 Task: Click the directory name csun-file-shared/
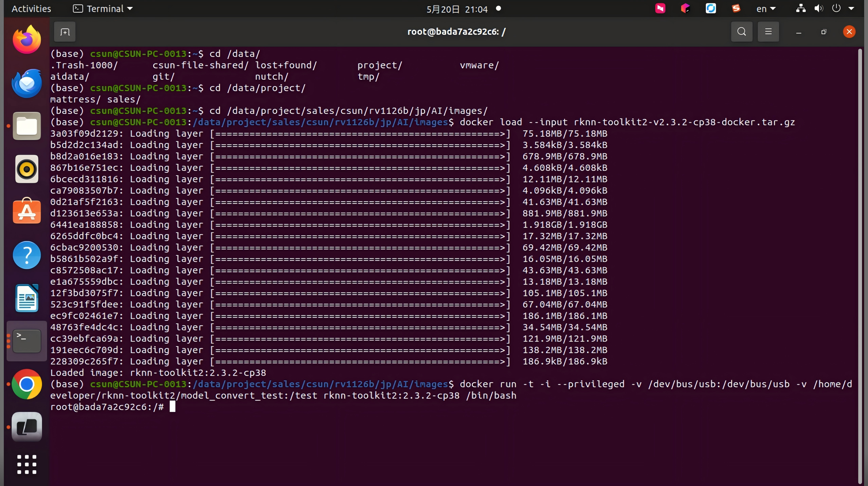tap(201, 65)
